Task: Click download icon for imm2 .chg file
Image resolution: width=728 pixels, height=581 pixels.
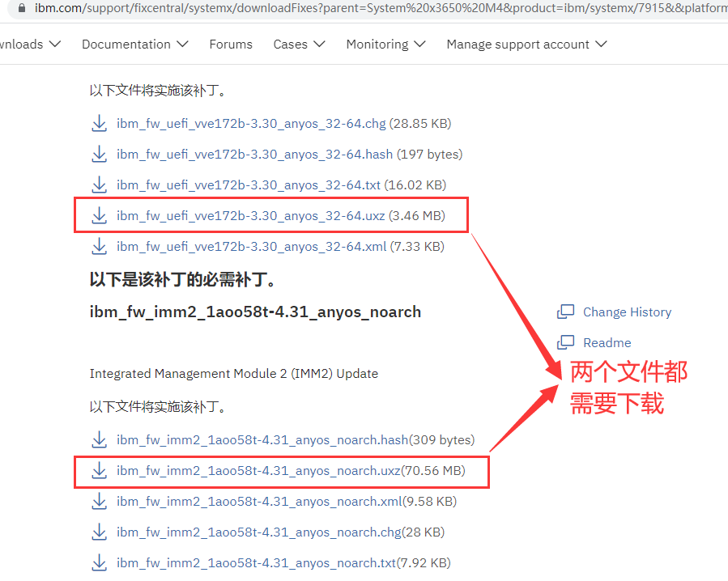Action: coord(99,532)
